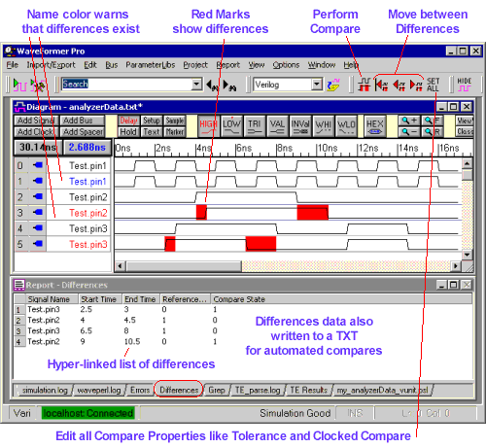
Task: Switch to the simulation.log tab
Action: tap(45, 391)
